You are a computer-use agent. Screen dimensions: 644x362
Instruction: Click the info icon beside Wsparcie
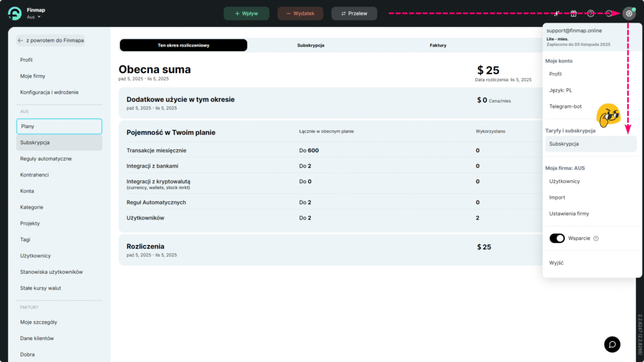[x=596, y=239]
